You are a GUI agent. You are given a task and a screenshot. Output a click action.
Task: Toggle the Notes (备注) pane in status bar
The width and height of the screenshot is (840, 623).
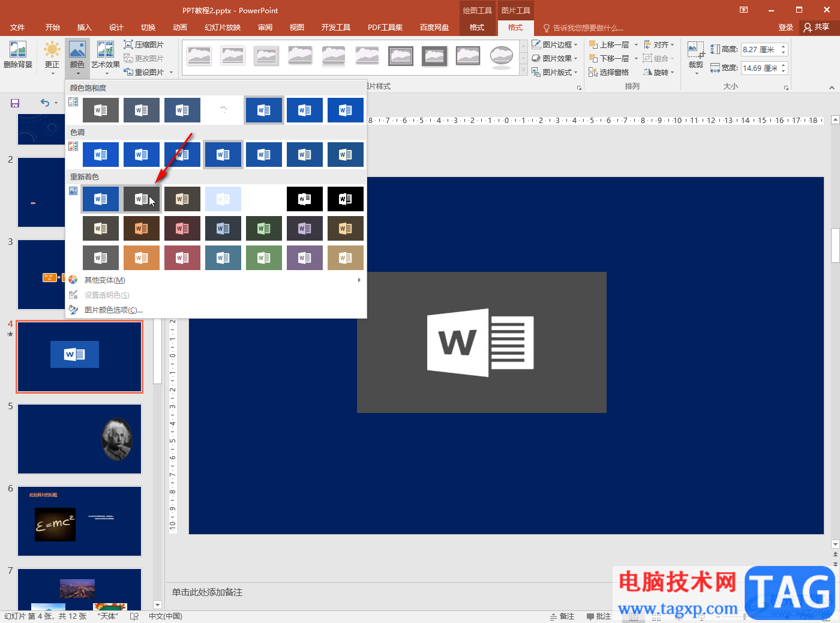[x=562, y=616]
